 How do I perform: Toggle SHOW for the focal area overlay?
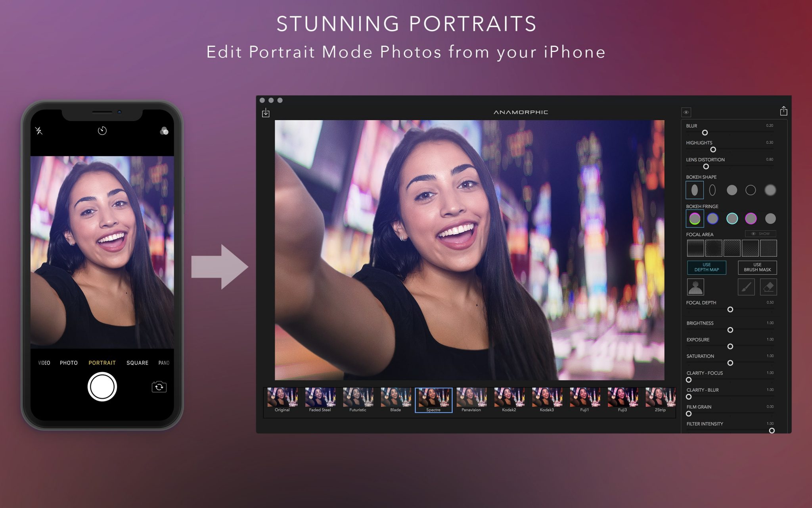click(761, 234)
